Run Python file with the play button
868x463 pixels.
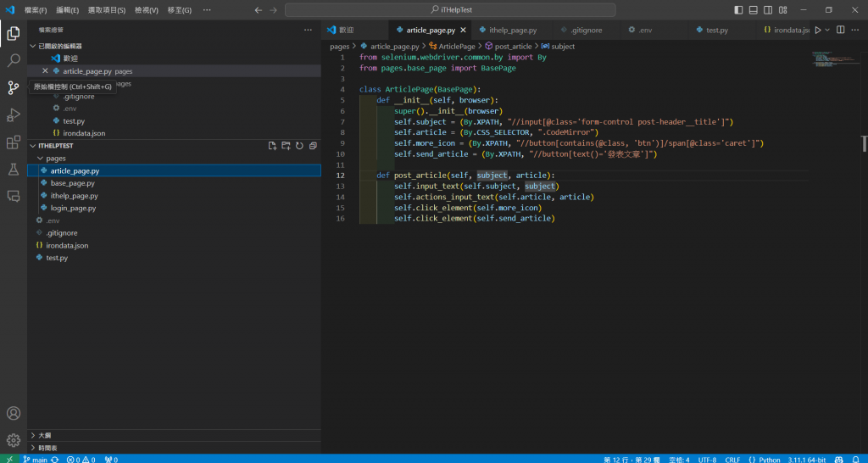pyautogui.click(x=818, y=30)
